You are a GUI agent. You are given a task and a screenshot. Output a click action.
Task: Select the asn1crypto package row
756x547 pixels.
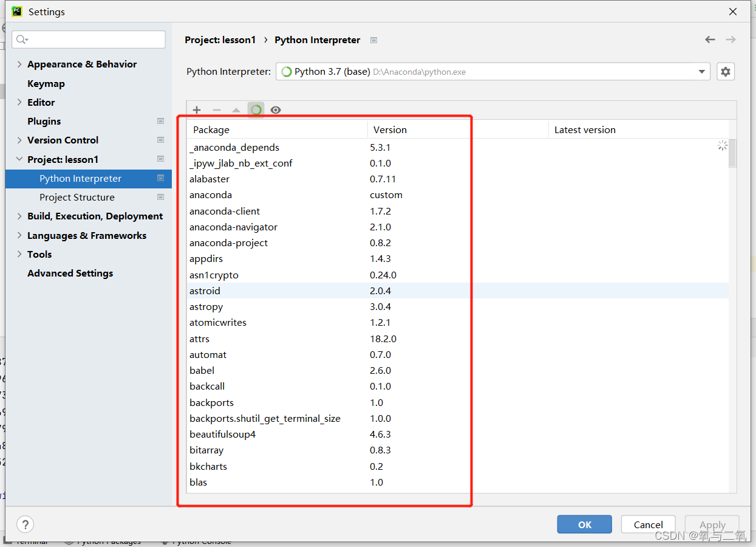[x=458, y=275]
